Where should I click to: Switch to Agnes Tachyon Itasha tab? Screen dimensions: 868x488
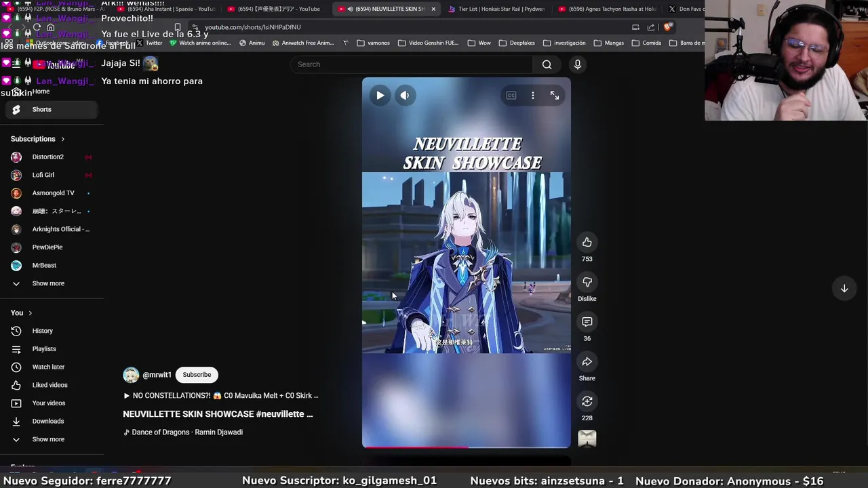click(x=608, y=9)
